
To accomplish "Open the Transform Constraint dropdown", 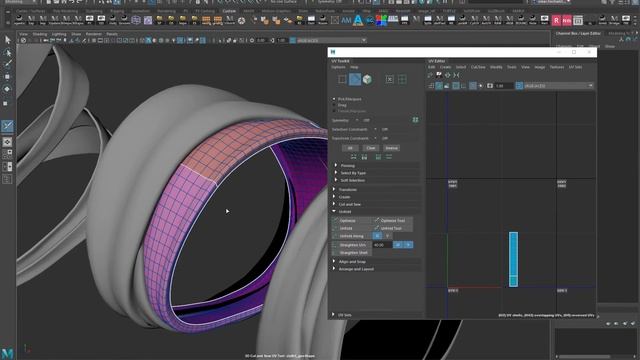I will click(375, 138).
